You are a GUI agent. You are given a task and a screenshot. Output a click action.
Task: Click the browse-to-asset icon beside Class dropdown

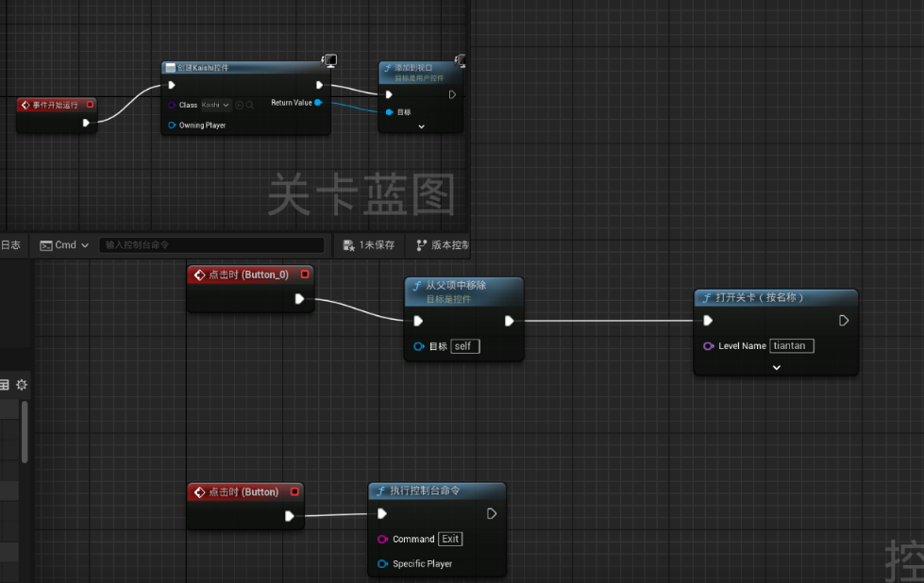click(239, 105)
